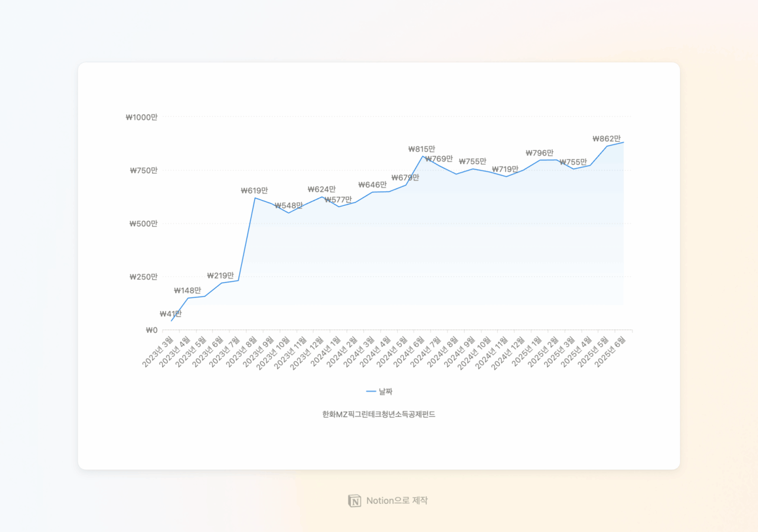Select the ₩750만 y-axis label

(144, 170)
